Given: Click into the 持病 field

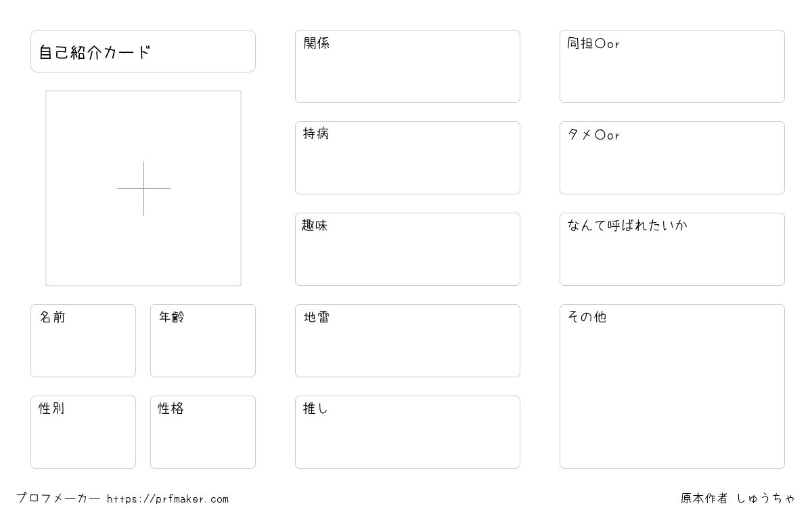Looking at the screenshot, I should 407,158.
